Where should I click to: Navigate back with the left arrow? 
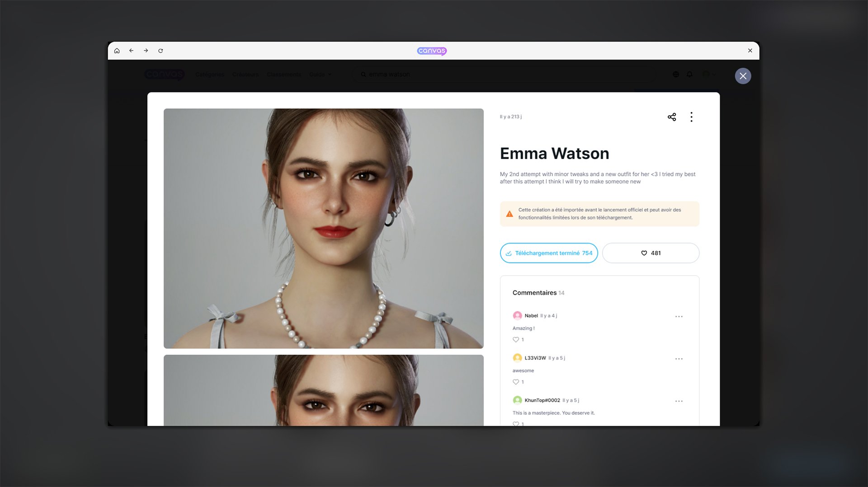[131, 51]
